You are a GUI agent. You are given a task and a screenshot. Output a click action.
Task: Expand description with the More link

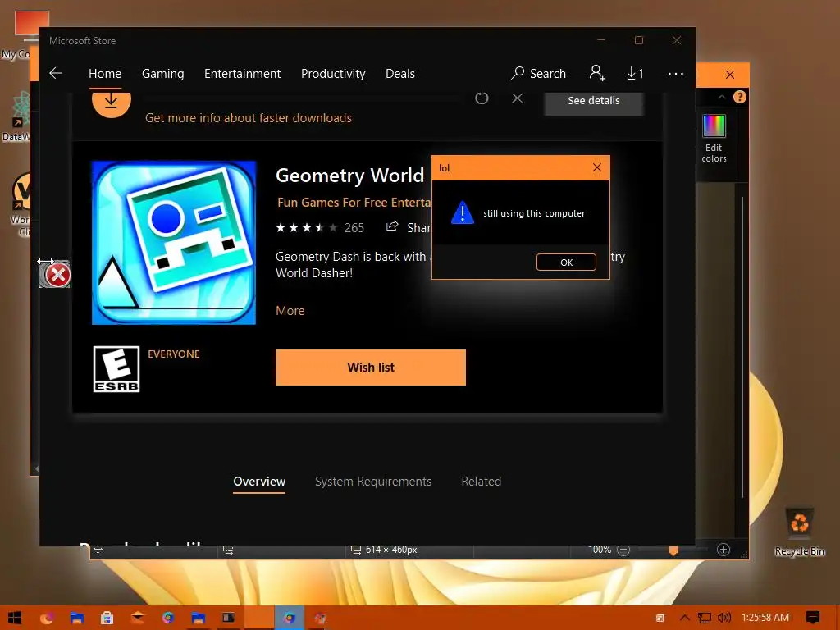pos(290,311)
